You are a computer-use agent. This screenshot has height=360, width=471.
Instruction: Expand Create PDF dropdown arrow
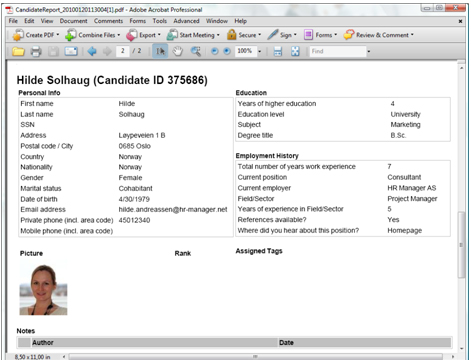pos(58,35)
